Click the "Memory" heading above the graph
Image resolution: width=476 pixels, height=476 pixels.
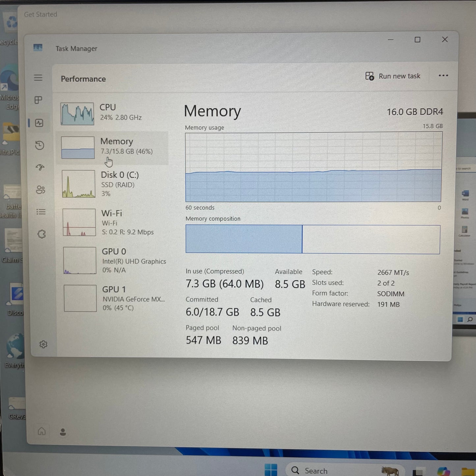pos(212,111)
